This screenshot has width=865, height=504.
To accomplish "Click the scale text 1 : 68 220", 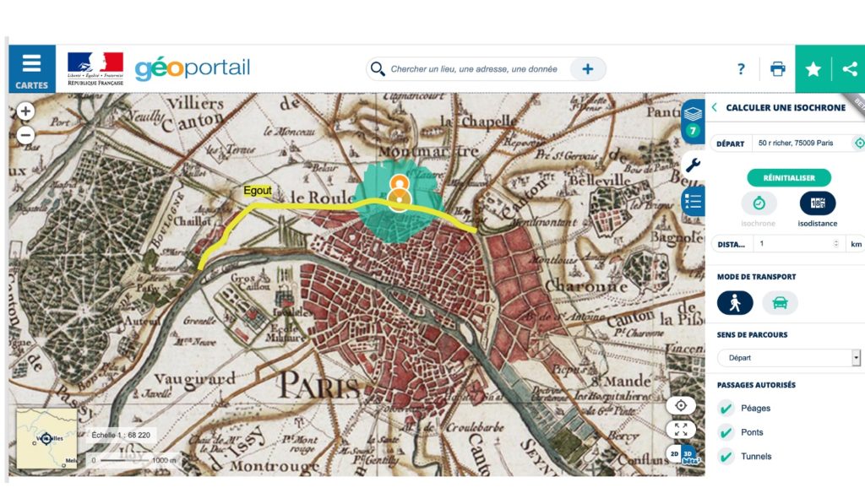I will click(x=121, y=435).
